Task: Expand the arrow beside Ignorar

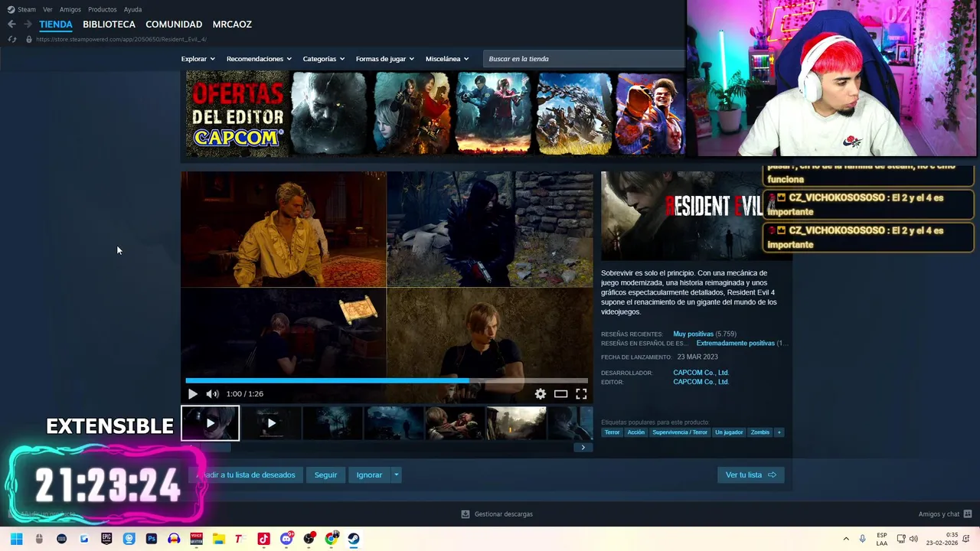Action: click(396, 475)
